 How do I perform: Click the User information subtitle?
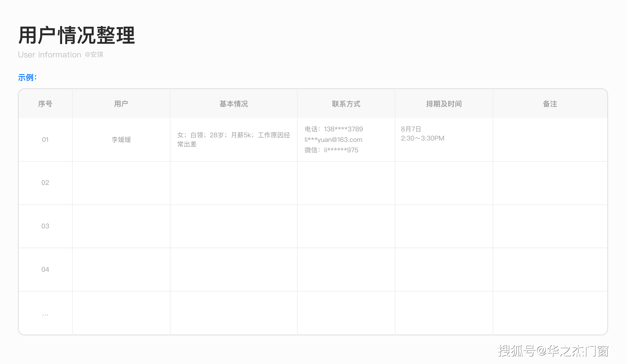49,55
